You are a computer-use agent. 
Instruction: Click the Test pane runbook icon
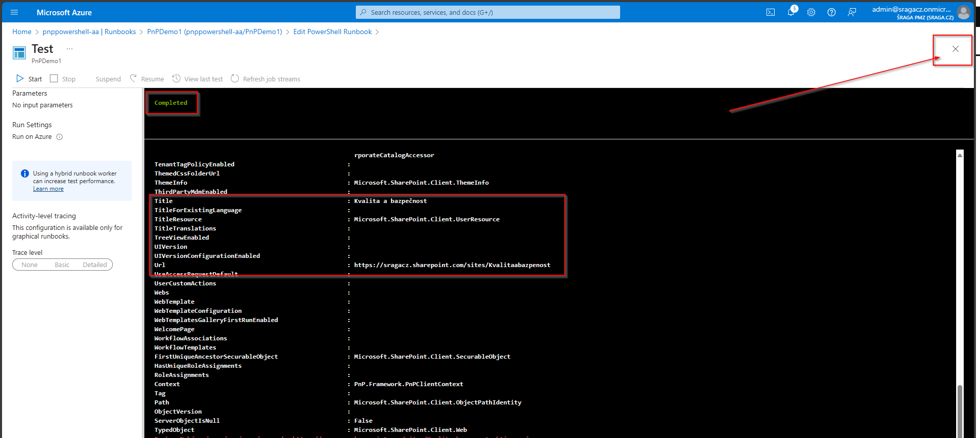19,53
